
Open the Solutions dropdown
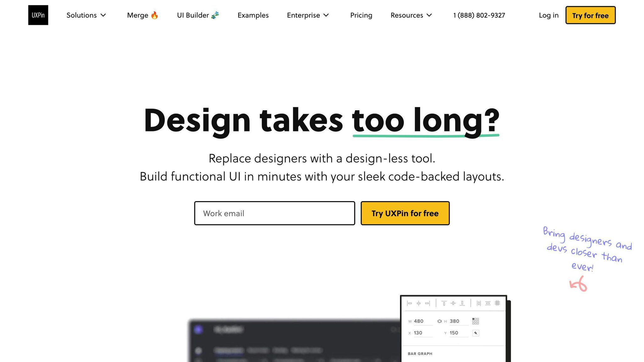[86, 15]
